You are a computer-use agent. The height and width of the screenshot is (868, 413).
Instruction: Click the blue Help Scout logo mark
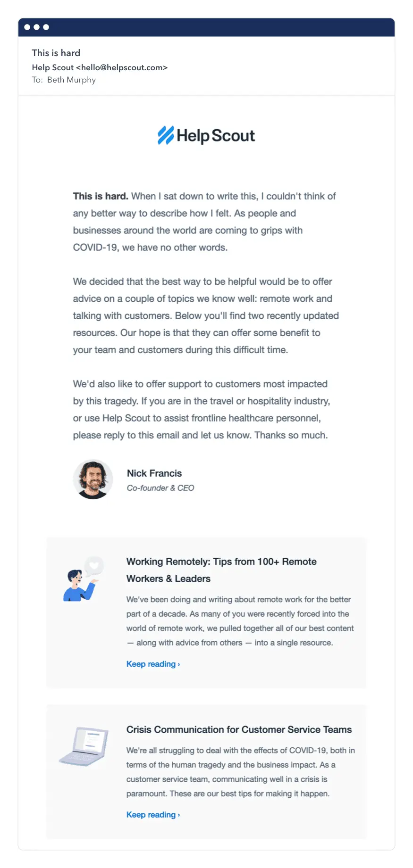(166, 135)
